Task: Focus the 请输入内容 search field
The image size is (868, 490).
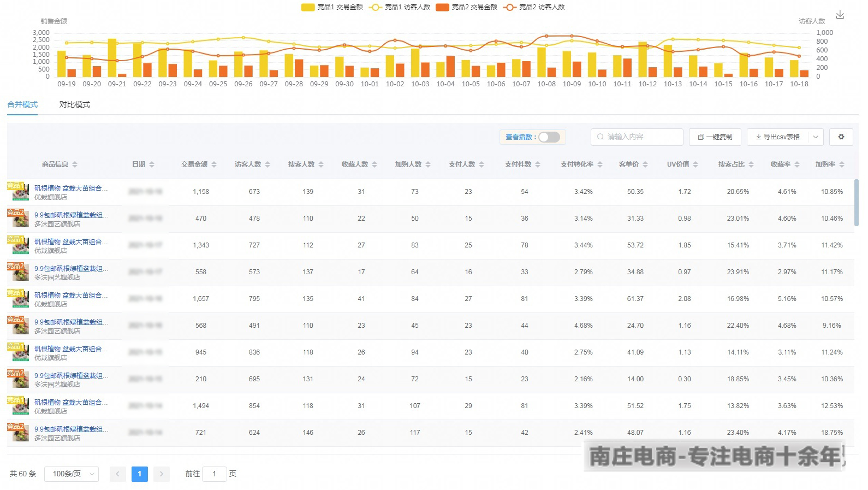Action: coord(637,137)
